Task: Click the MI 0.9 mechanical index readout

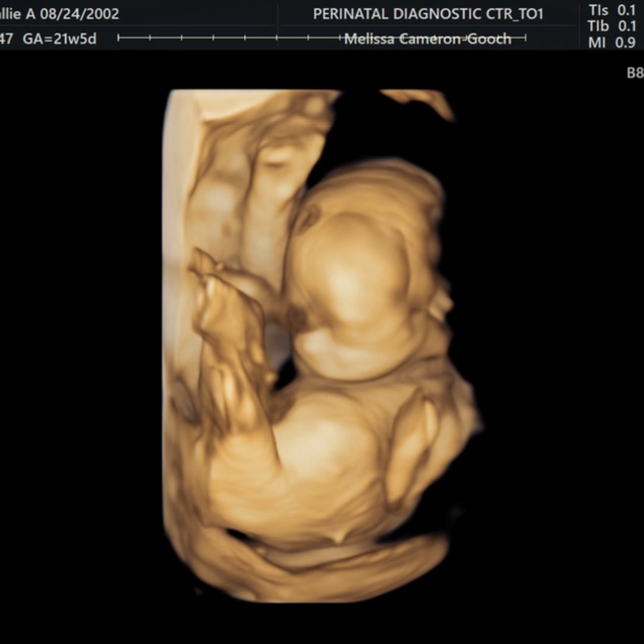Action: point(612,42)
